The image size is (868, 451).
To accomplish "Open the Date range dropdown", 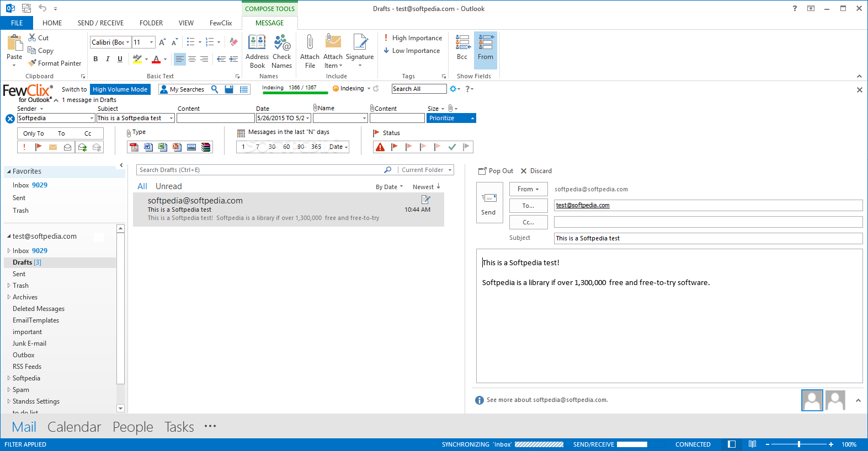I will click(x=307, y=119).
